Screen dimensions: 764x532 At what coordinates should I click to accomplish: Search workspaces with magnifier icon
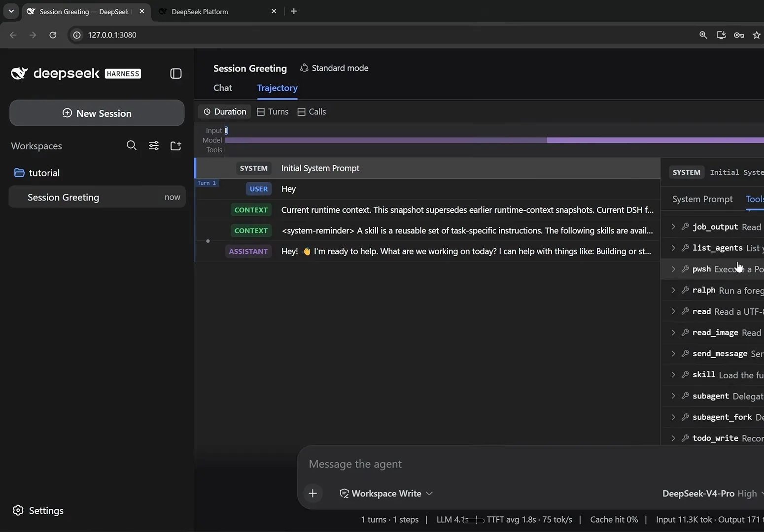[x=132, y=145]
